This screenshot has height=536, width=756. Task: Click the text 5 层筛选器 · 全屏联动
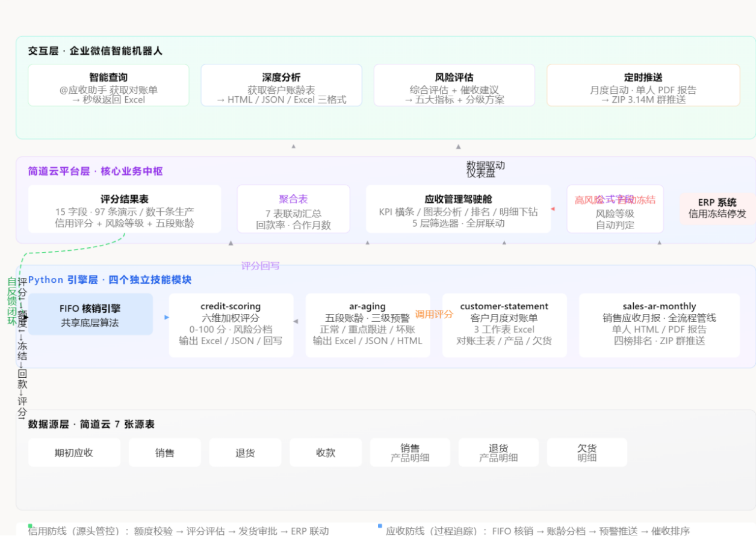458,223
